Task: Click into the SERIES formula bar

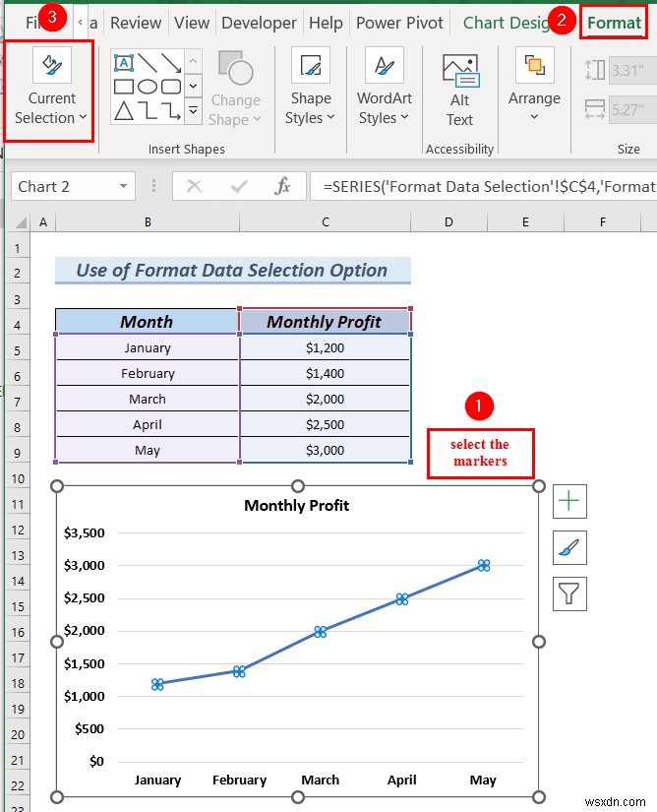Action: click(x=484, y=186)
